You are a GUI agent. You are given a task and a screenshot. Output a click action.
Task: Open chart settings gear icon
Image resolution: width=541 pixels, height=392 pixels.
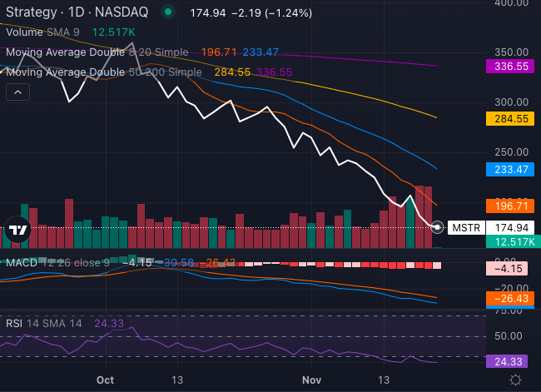point(515,380)
